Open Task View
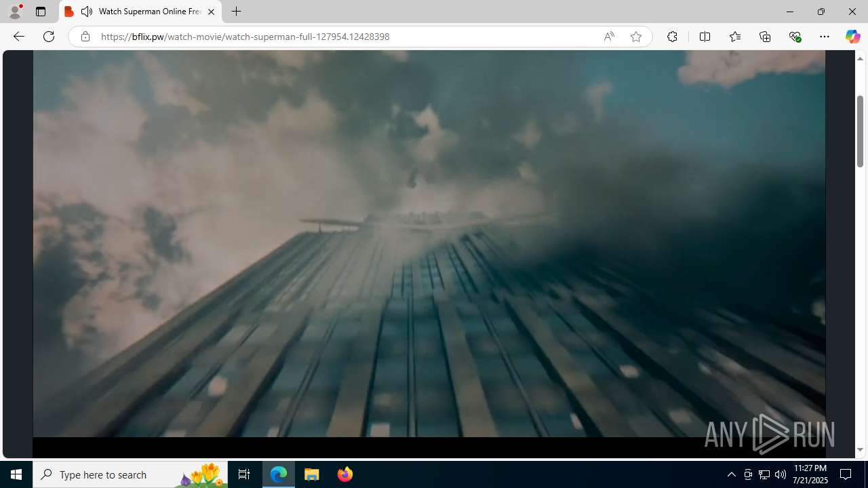The height and width of the screenshot is (488, 868). tap(244, 474)
